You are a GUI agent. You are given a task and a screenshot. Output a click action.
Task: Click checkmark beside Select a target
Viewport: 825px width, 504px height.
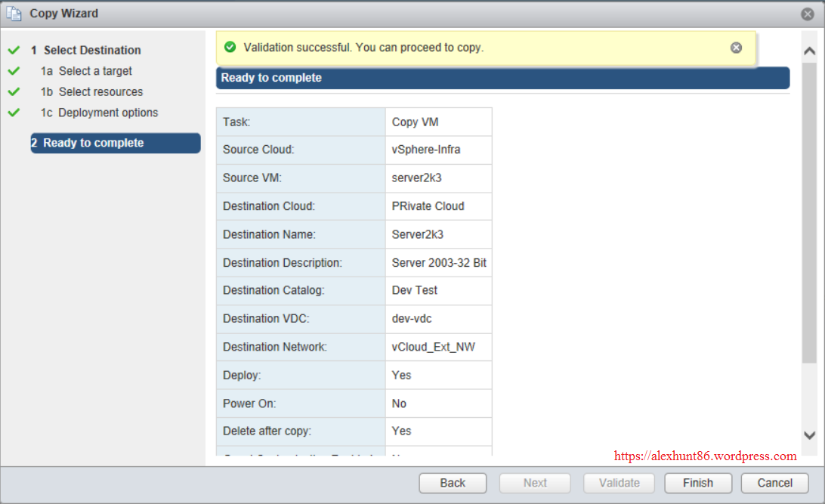13,71
